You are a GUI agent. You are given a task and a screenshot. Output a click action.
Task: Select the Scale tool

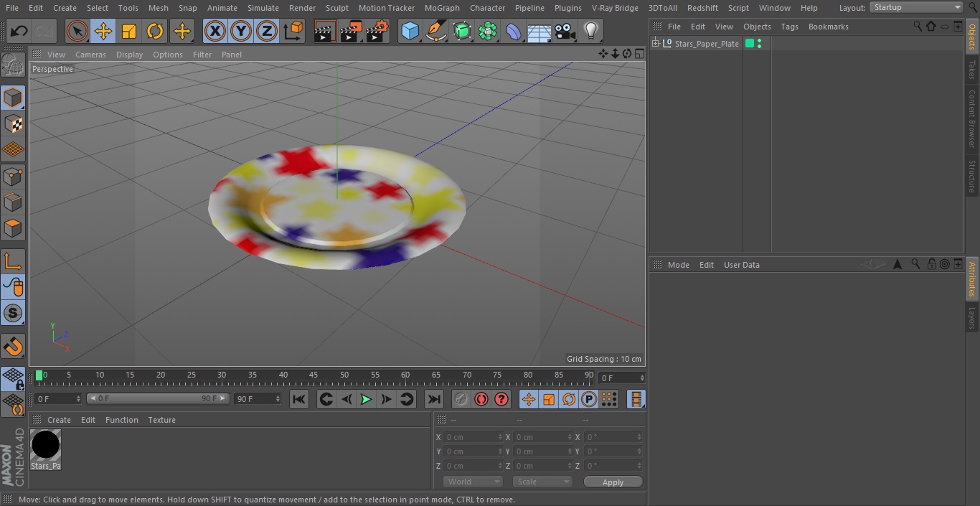pos(129,31)
